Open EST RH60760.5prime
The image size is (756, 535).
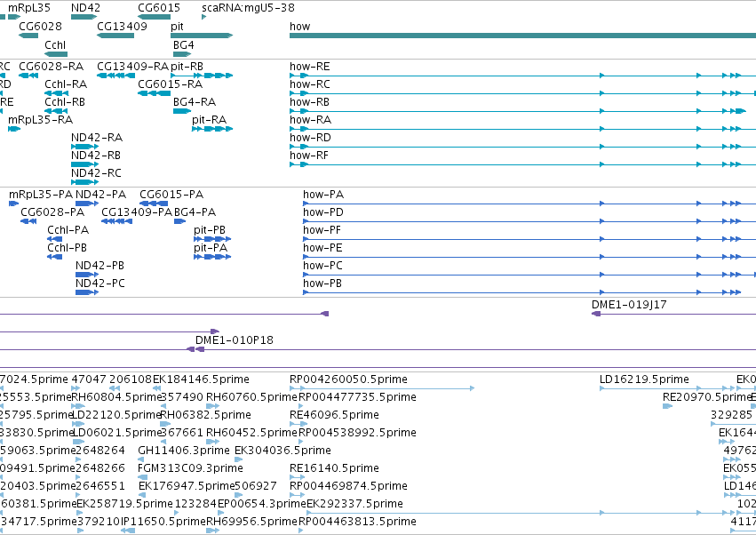(x=251, y=397)
